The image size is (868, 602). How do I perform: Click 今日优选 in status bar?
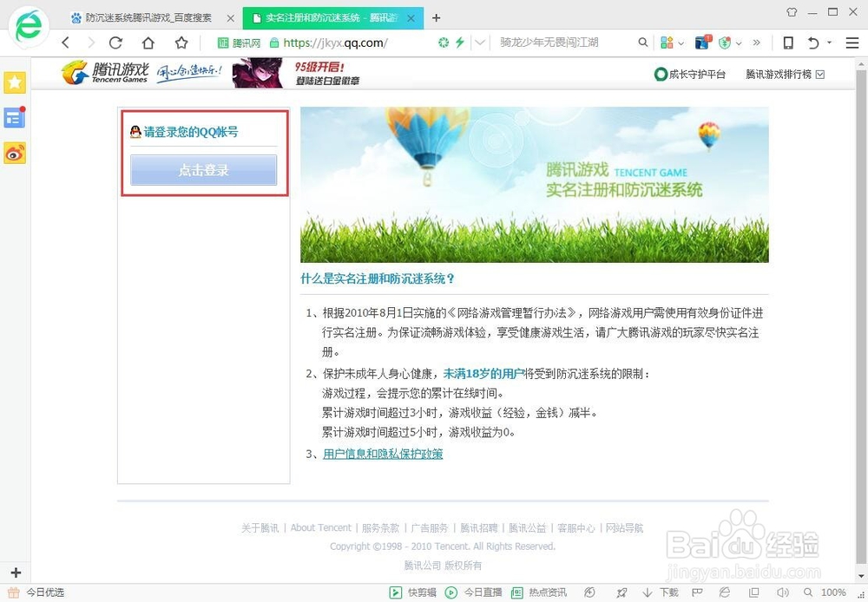click(x=36, y=592)
